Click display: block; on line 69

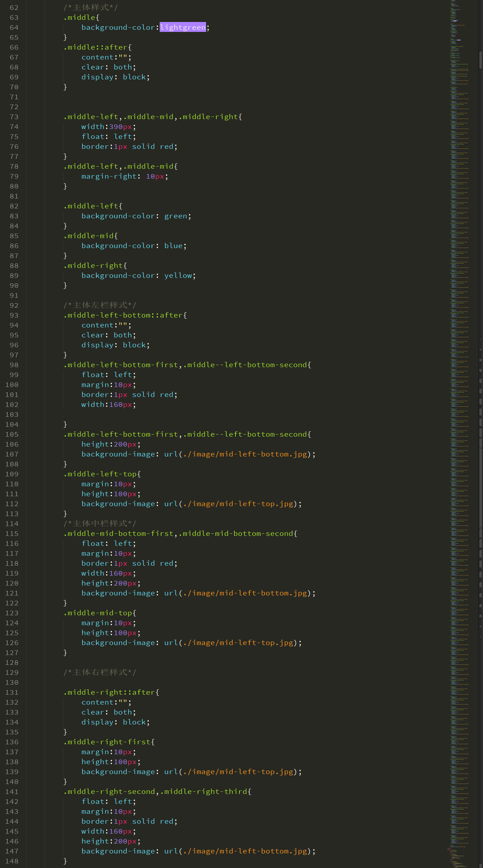(116, 77)
